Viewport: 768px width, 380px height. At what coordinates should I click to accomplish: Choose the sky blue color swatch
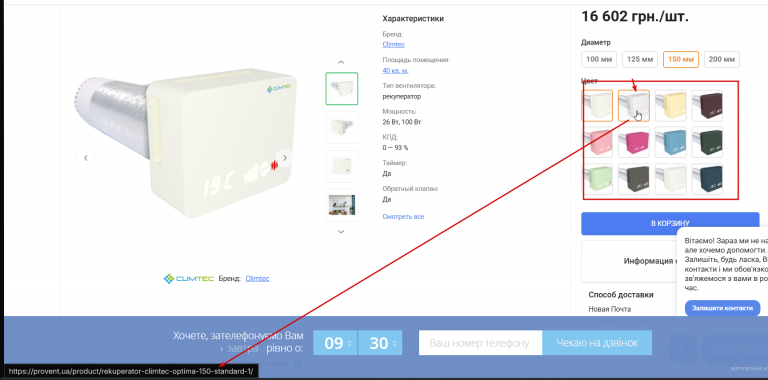(671, 142)
